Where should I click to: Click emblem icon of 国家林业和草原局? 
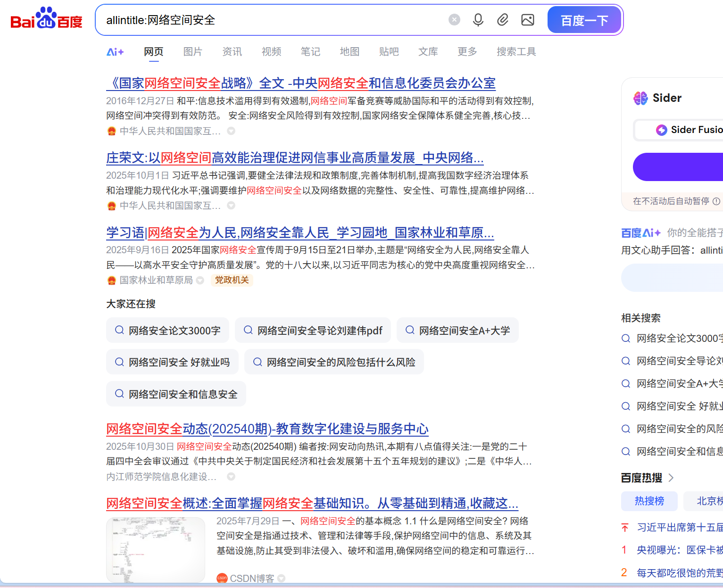pyautogui.click(x=112, y=281)
